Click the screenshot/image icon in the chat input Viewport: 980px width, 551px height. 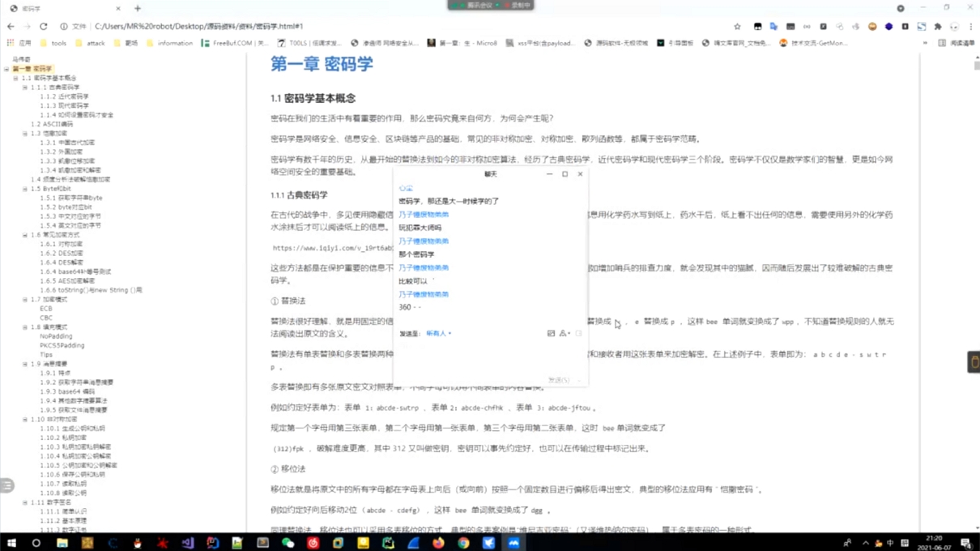pos(551,333)
